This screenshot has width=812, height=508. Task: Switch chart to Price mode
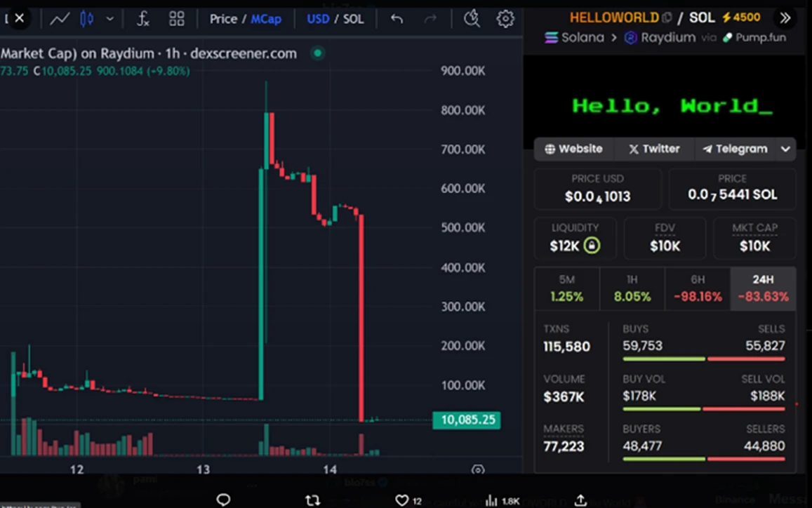click(223, 19)
